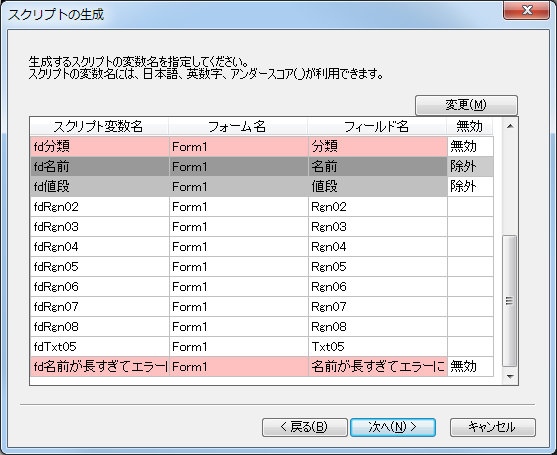Close the スクリプトの生成 dialog

(526, 10)
